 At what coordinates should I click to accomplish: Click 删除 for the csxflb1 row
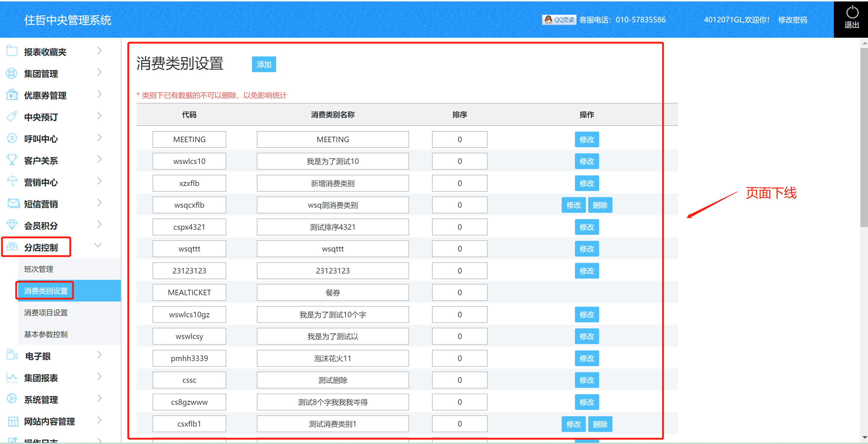click(x=600, y=424)
